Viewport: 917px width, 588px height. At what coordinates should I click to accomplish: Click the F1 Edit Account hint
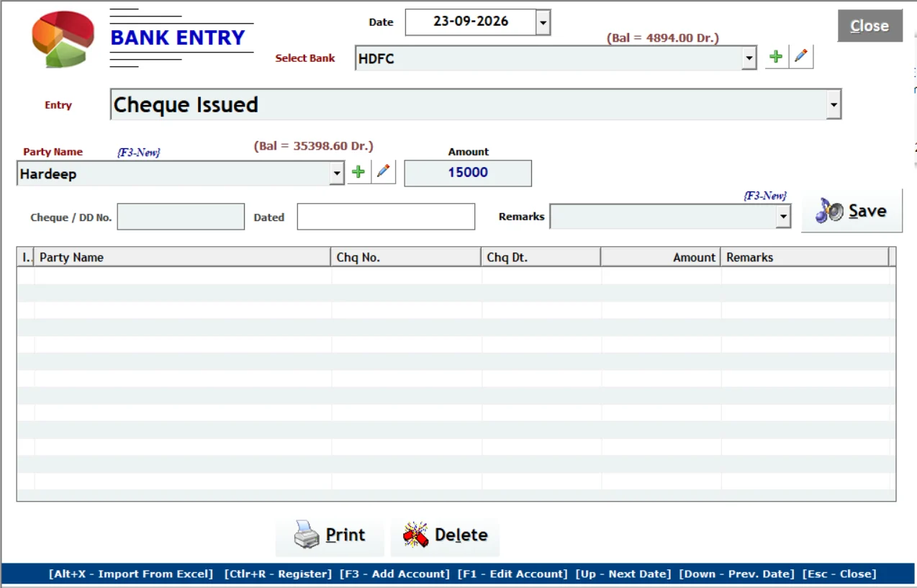[512, 574]
